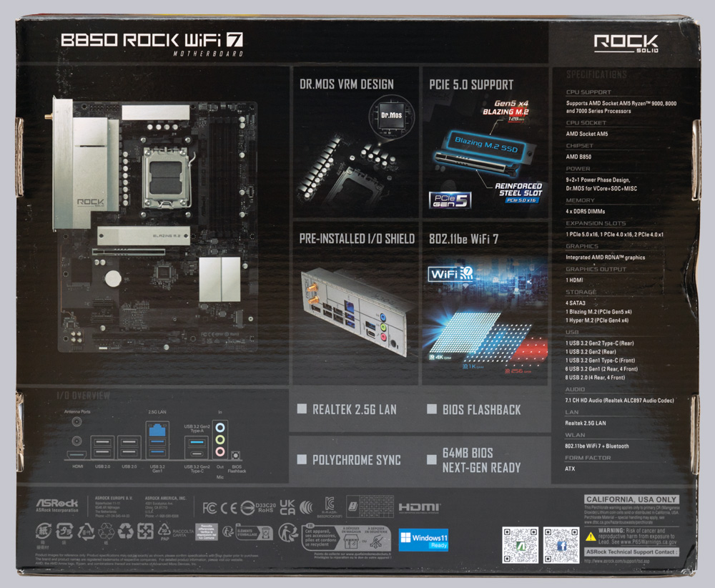Image resolution: width=715 pixels, height=588 pixels.
Task: Click the square beside BIOS Flashback feature
Action: pos(431,410)
